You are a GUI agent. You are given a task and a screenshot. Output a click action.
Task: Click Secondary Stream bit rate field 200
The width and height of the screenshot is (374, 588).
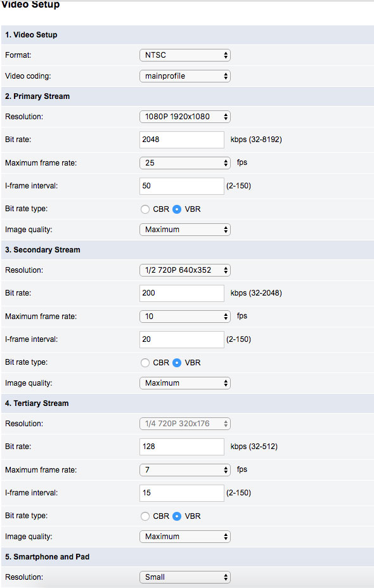[182, 293]
